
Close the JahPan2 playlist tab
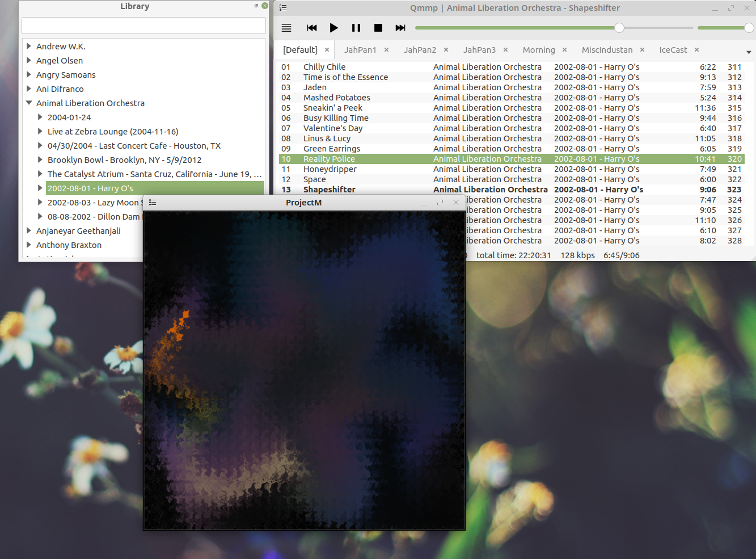[446, 50]
